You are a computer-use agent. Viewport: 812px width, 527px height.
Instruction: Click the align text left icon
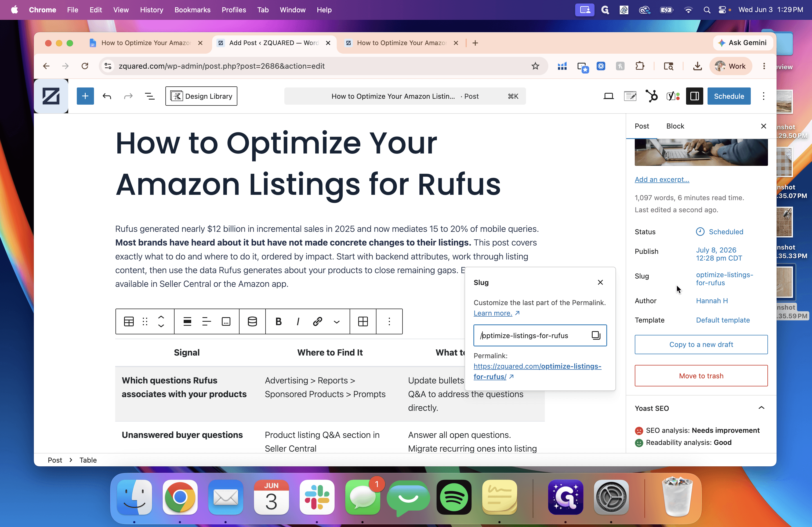pos(206,321)
